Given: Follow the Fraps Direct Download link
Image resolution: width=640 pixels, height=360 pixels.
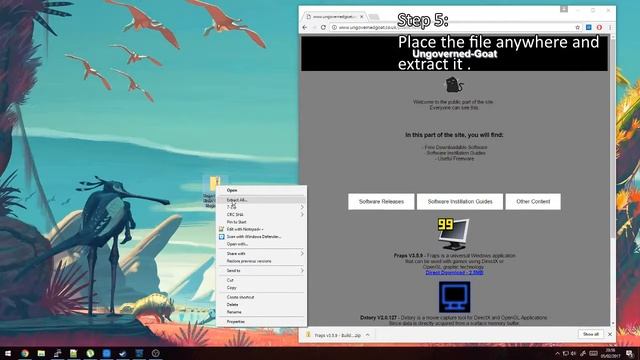Looking at the screenshot, I should (454, 273).
